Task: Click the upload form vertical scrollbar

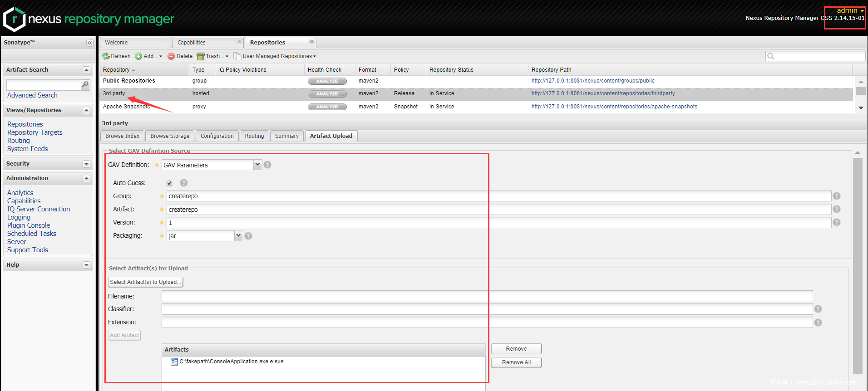Action: point(857,263)
